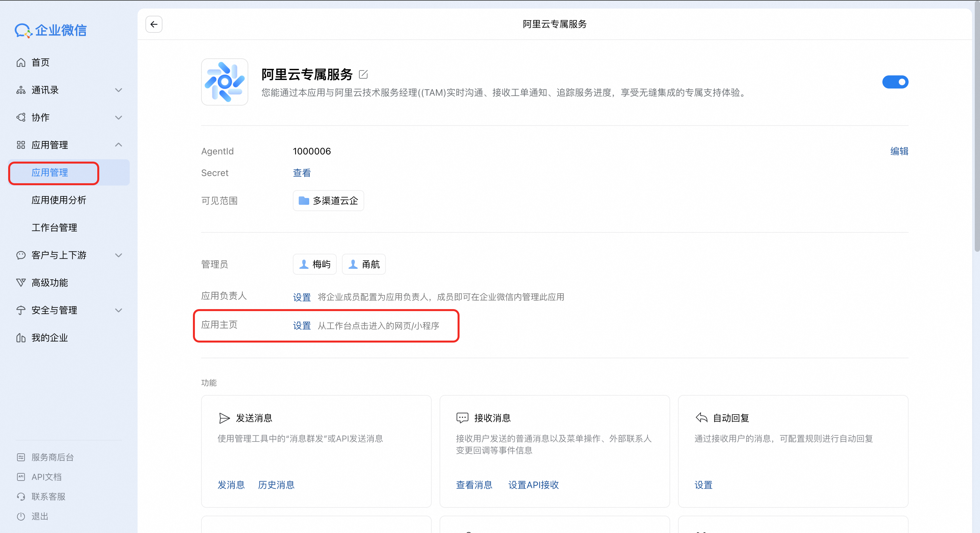
Task: Expand 客户与上下游 menu chevron
Action: point(119,255)
